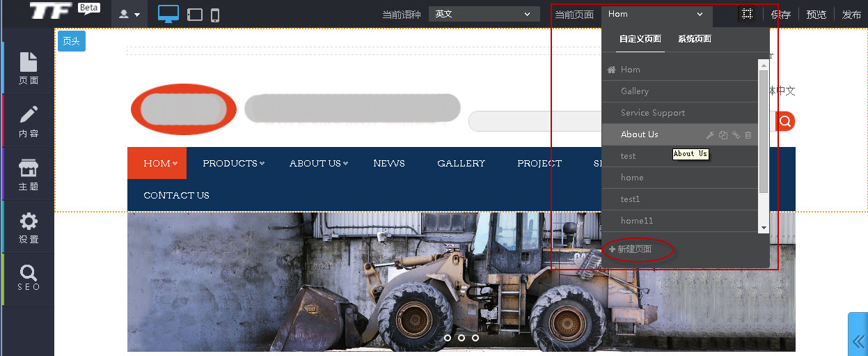868x356 pixels.
Task: Switch to the 系统页面 tab
Action: coord(694,39)
